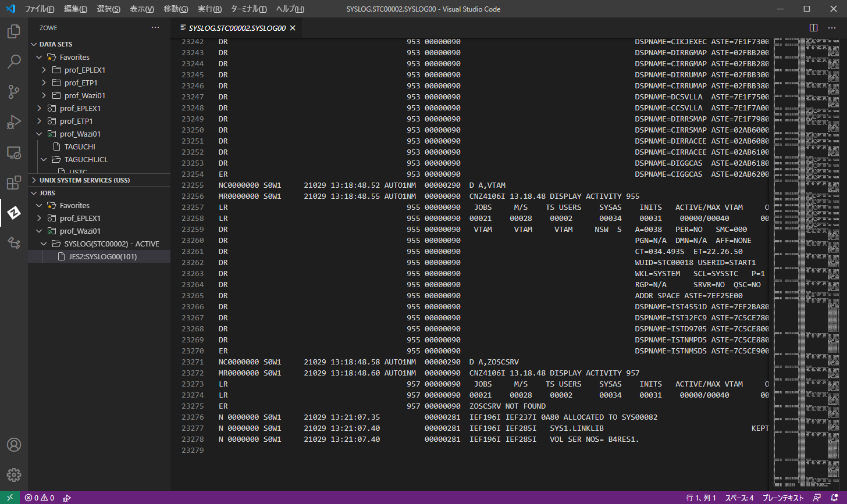
Task: Open the ターミナル(T) menu
Action: [249, 9]
